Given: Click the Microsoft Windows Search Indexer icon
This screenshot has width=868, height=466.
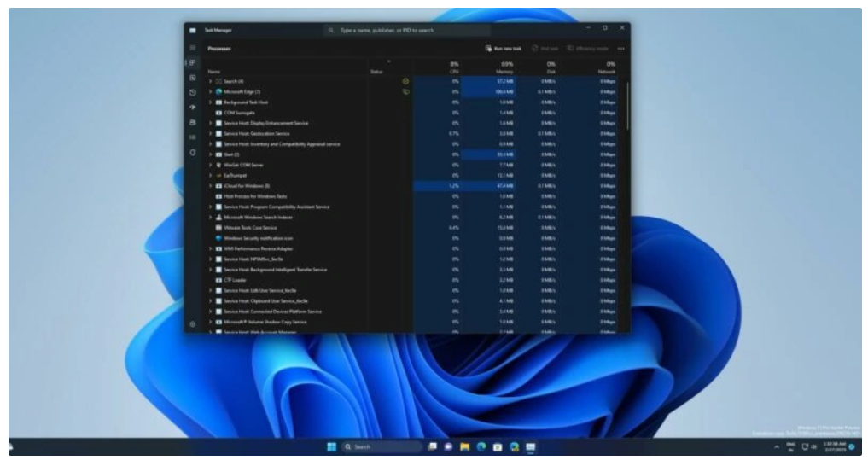Looking at the screenshot, I should pos(218,218).
